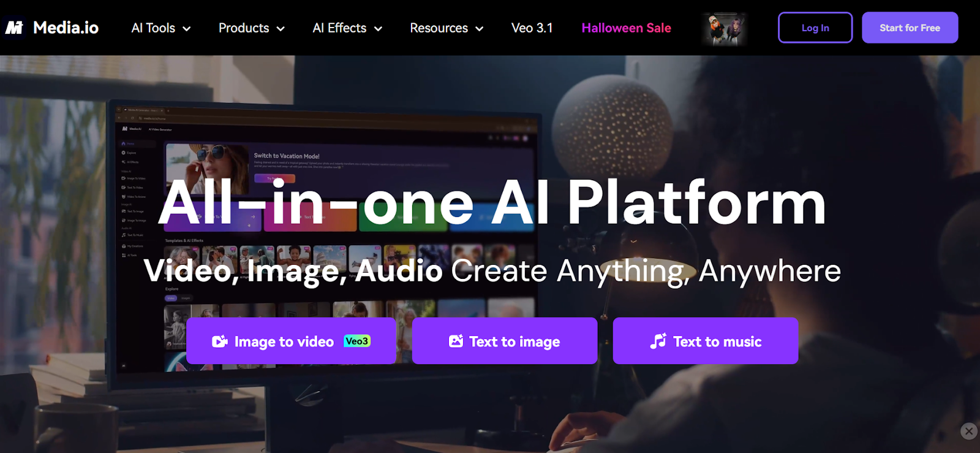Click the music note icon on Text to music
Viewport: 980px width, 453px height.
[x=658, y=341]
